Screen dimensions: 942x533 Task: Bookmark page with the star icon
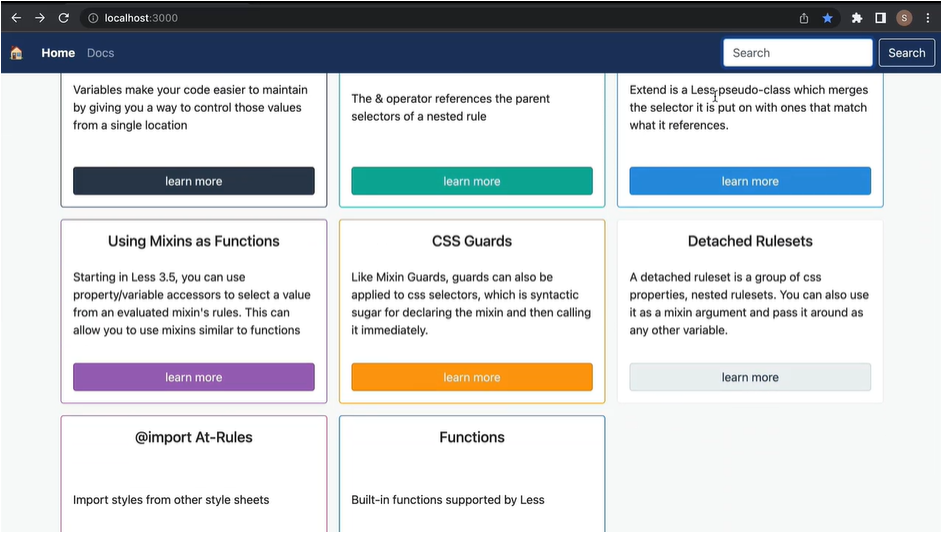[827, 18]
